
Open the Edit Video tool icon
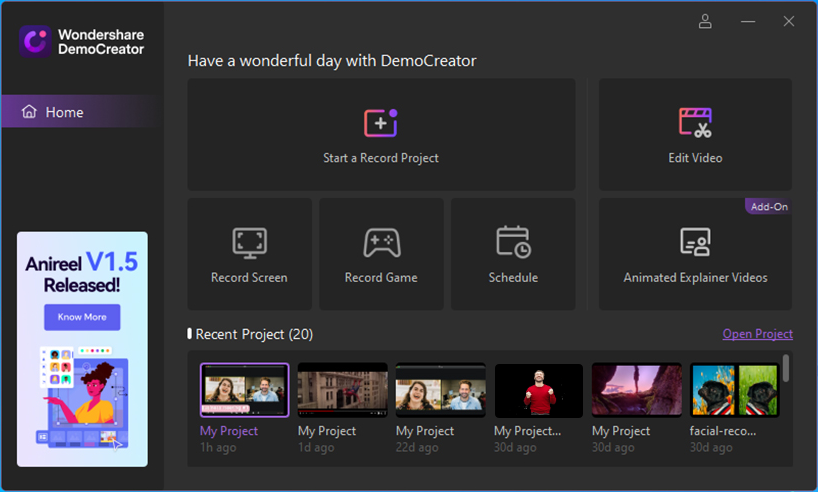tap(695, 123)
